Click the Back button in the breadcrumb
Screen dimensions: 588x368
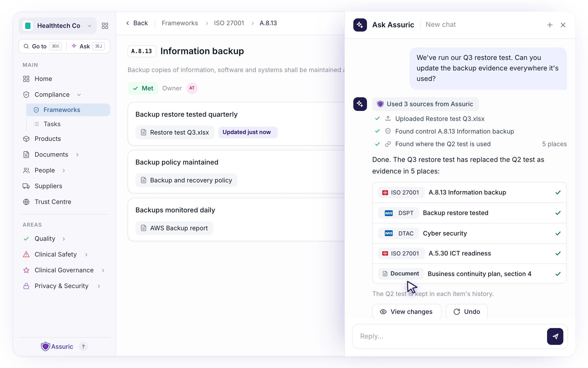pyautogui.click(x=137, y=23)
